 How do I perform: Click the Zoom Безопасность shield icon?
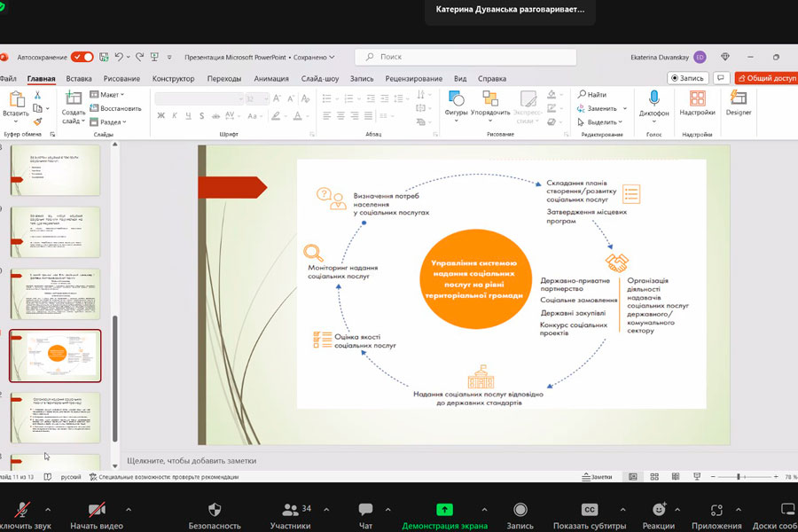click(214, 510)
